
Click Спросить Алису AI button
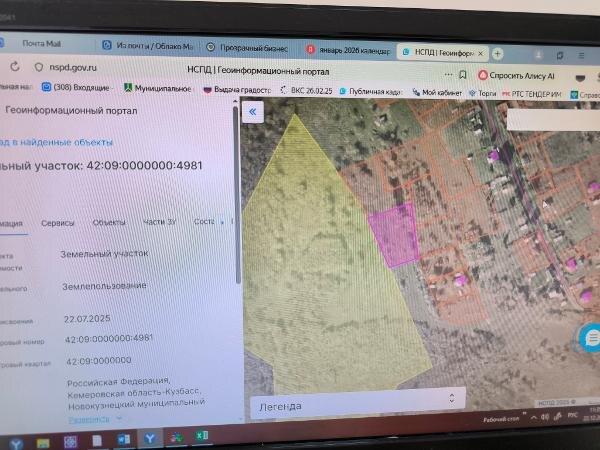click(517, 75)
